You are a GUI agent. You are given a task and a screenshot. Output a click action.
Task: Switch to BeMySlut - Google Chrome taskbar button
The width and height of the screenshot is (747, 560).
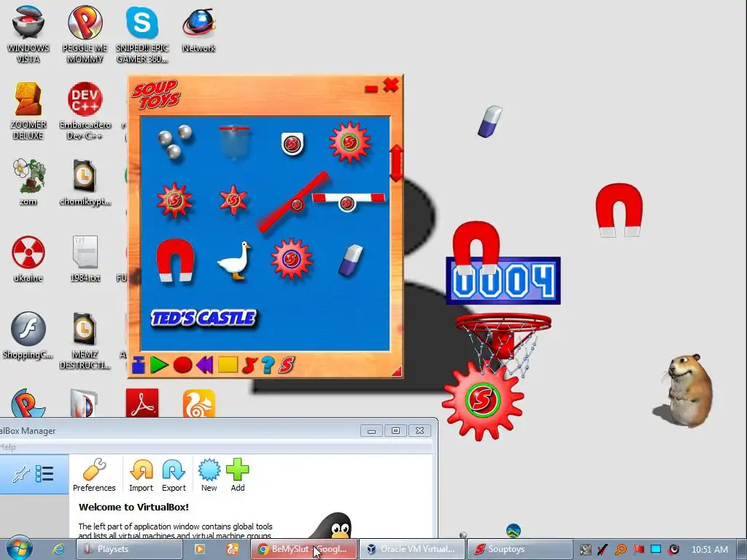[x=303, y=549]
